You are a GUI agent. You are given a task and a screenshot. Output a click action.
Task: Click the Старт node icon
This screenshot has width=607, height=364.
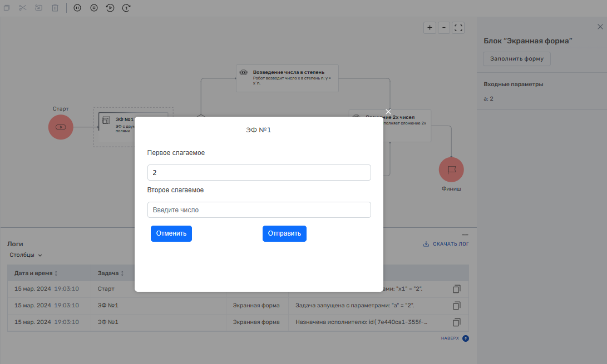click(x=61, y=127)
